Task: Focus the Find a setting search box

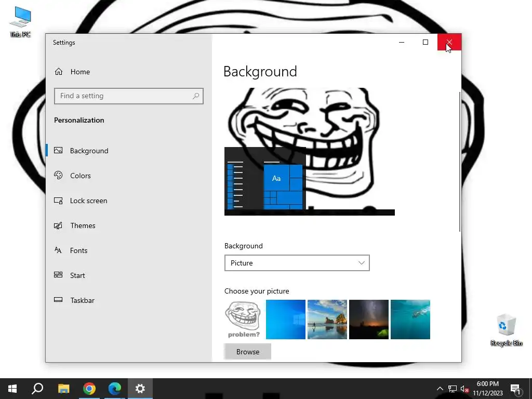Action: (x=129, y=96)
